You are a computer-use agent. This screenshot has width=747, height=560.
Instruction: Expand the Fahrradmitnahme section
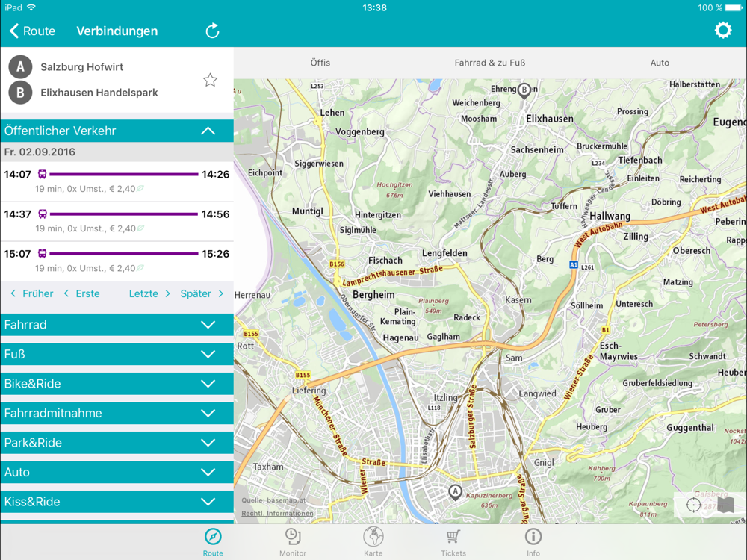tap(117, 414)
